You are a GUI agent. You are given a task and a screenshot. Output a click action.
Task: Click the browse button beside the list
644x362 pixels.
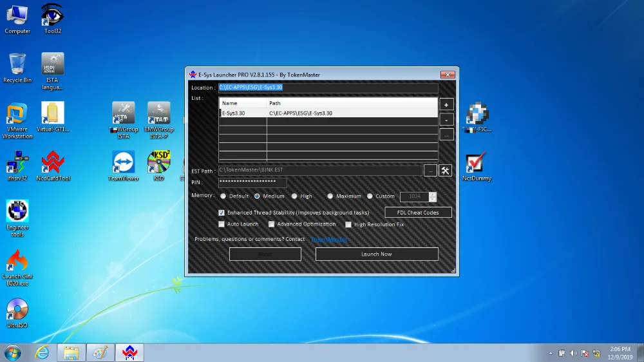tap(446, 135)
